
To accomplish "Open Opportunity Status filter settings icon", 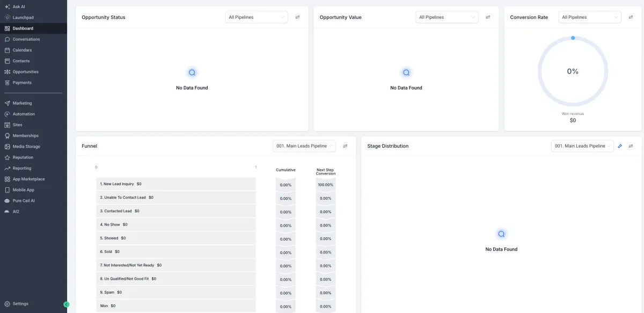I will [x=298, y=17].
